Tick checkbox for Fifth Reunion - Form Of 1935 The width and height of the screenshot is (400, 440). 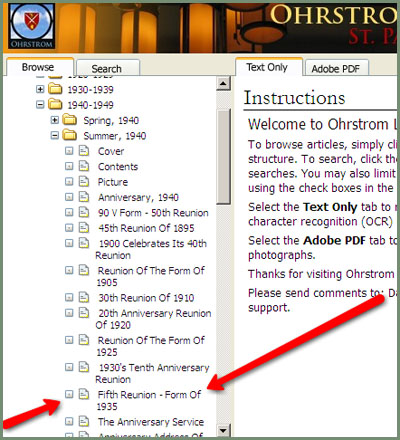click(69, 394)
